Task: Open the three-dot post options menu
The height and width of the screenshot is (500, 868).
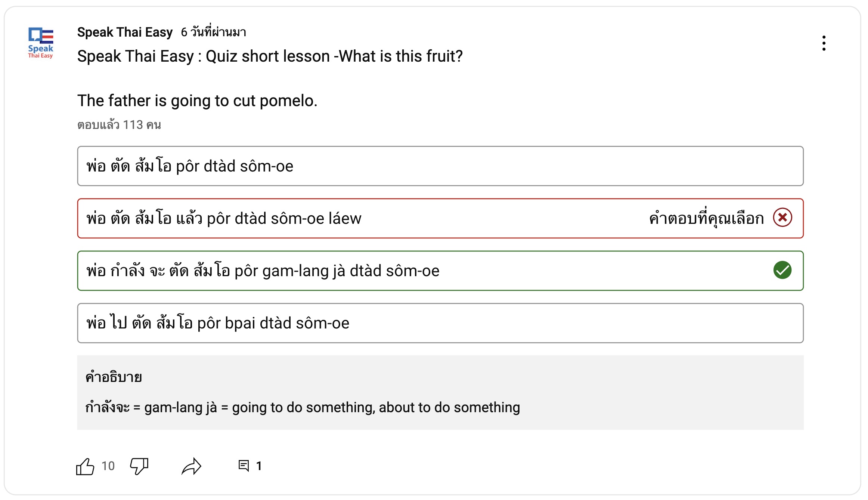Action: (824, 43)
